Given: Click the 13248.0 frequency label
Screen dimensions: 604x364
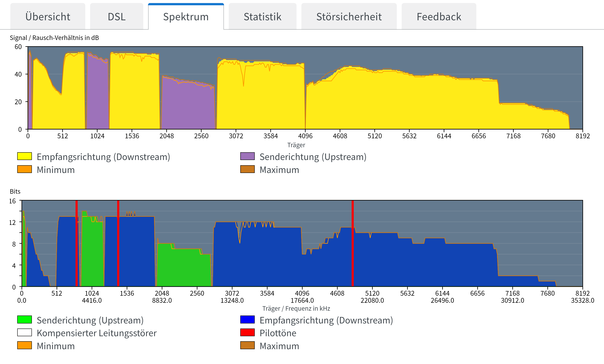Looking at the screenshot, I should point(232,300).
